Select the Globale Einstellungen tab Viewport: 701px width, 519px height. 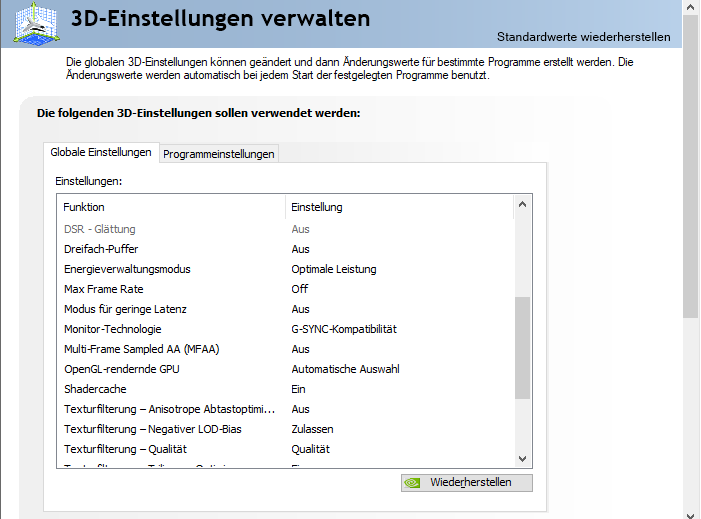click(101, 152)
